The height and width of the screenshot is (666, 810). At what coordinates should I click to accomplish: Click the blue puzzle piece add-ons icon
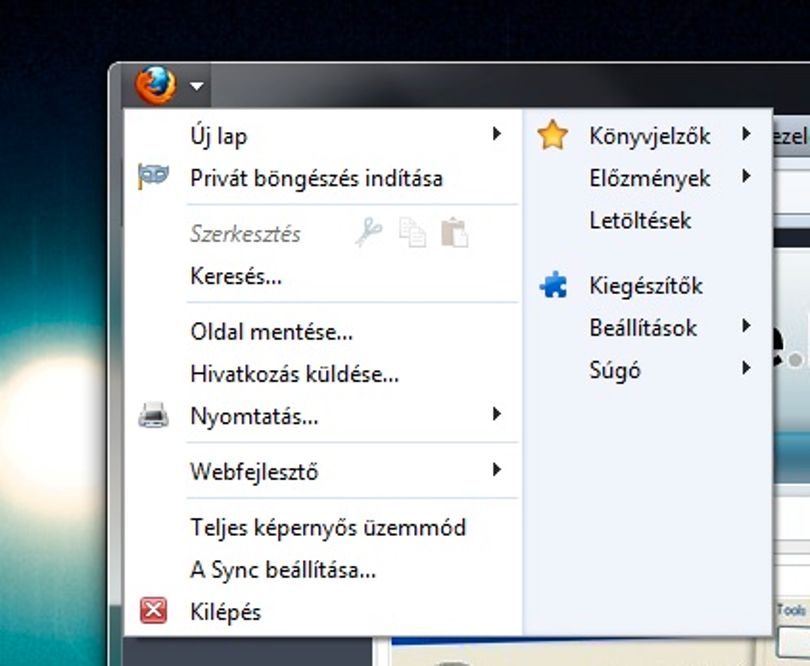click(x=553, y=285)
